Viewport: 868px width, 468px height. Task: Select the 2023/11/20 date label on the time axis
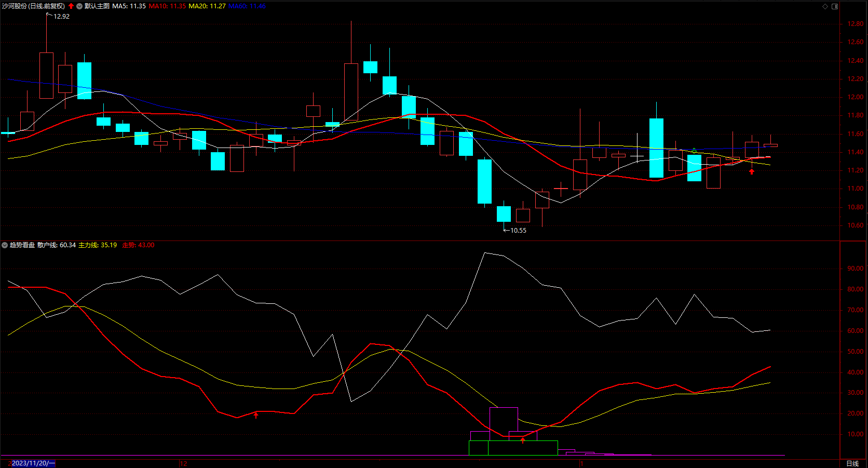coord(33,463)
